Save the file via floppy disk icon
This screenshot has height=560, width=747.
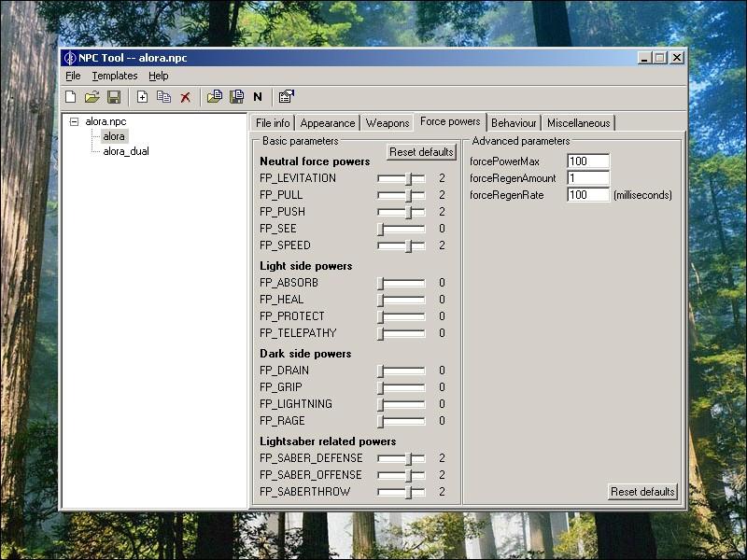[x=114, y=97]
